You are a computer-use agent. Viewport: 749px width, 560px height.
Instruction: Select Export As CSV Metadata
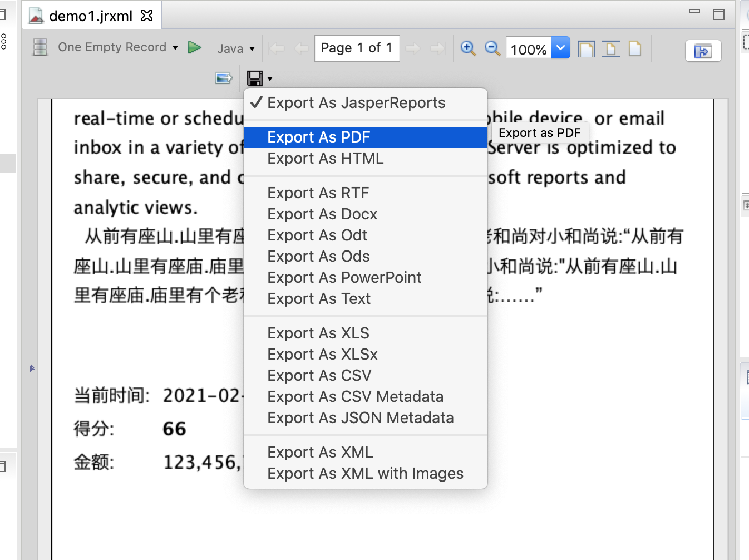click(x=355, y=396)
